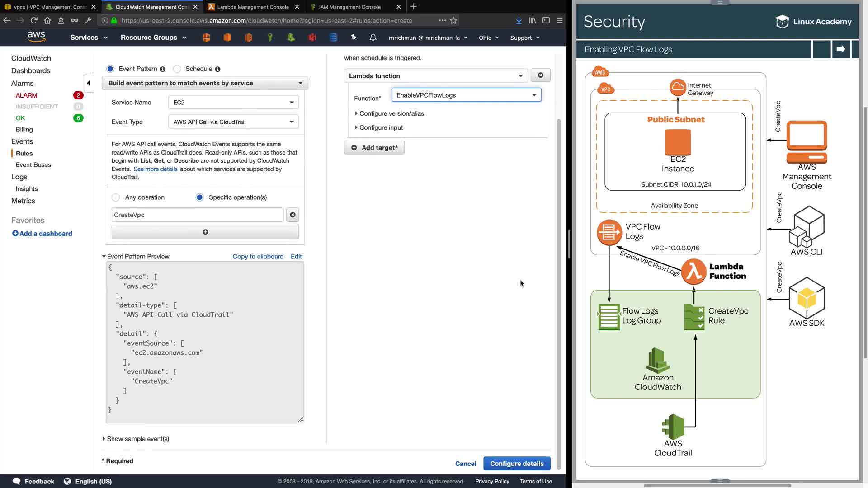Open the notifications bell icon
868x488 pixels.
tap(373, 38)
